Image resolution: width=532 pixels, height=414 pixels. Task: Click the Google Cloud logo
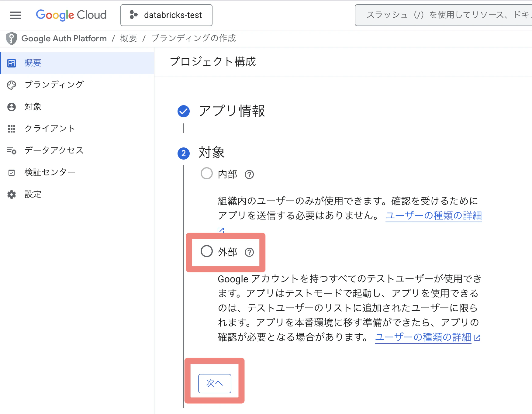pyautogui.click(x=71, y=15)
